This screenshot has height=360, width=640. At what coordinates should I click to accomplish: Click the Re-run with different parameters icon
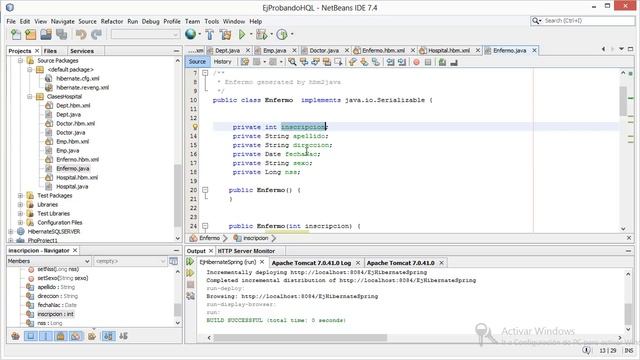tap(190, 273)
